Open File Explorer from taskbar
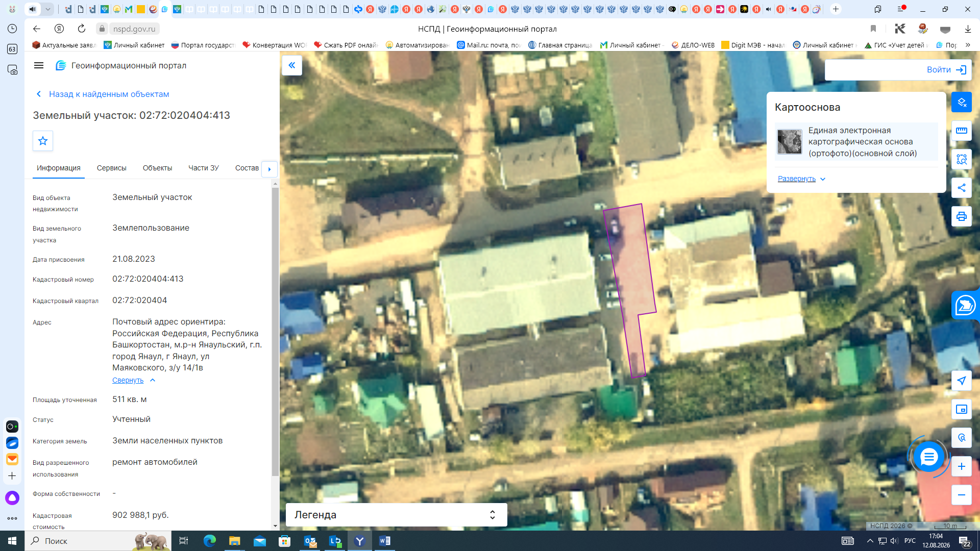The image size is (980, 551). tap(234, 541)
